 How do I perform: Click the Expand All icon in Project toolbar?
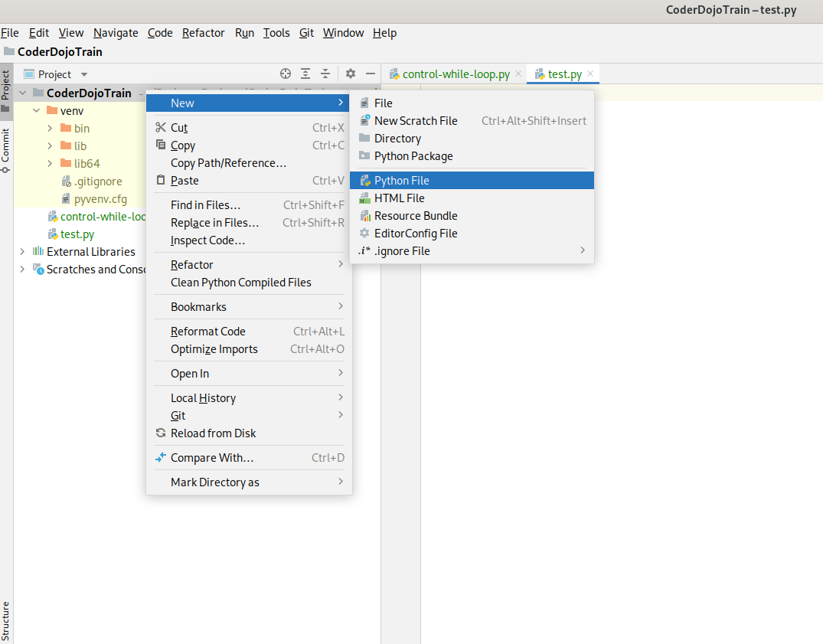coord(306,74)
